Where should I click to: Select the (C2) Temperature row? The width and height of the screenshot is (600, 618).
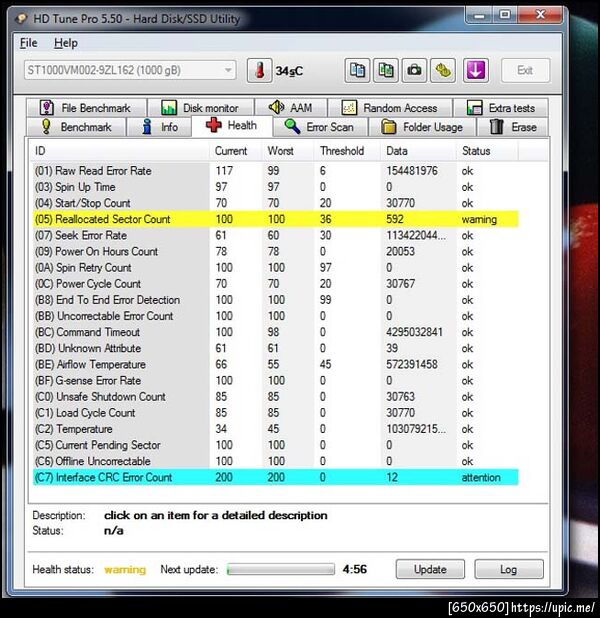[275, 429]
